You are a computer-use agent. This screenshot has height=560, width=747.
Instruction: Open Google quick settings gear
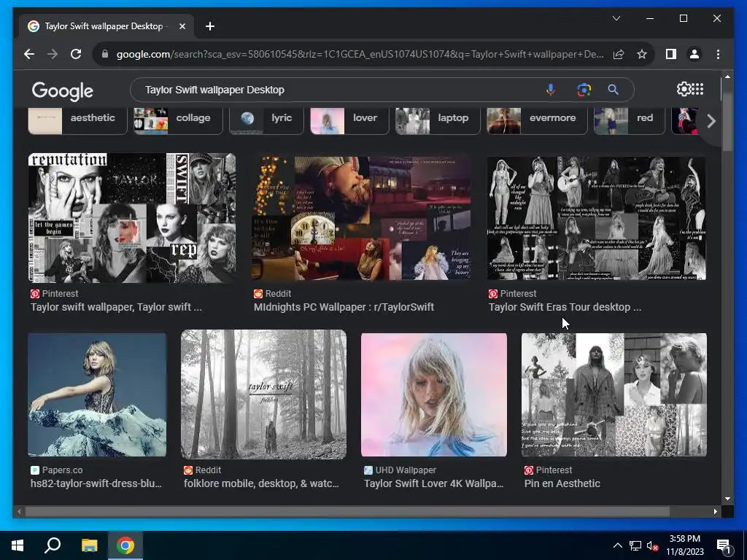(683, 89)
